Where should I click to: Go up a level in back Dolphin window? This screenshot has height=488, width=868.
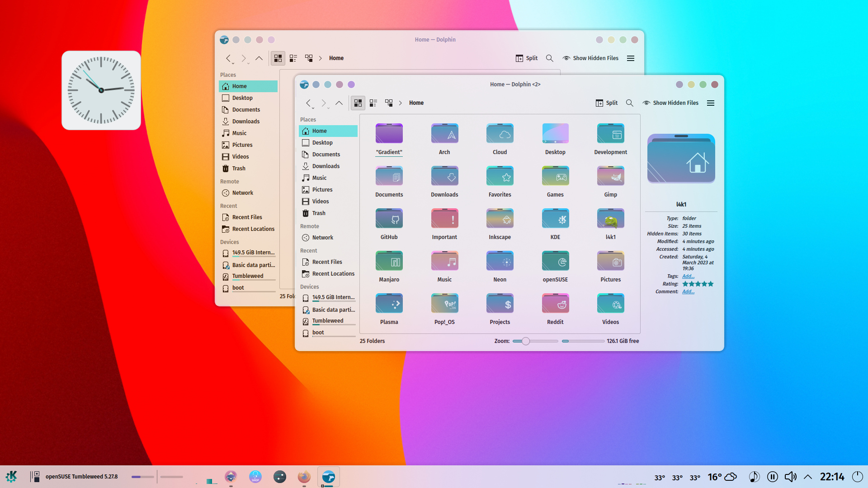click(x=259, y=58)
